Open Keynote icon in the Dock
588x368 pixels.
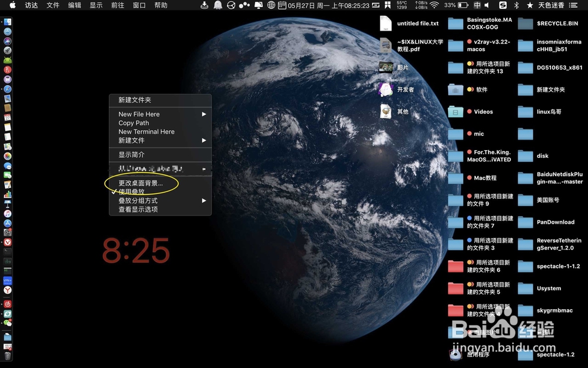8,204
